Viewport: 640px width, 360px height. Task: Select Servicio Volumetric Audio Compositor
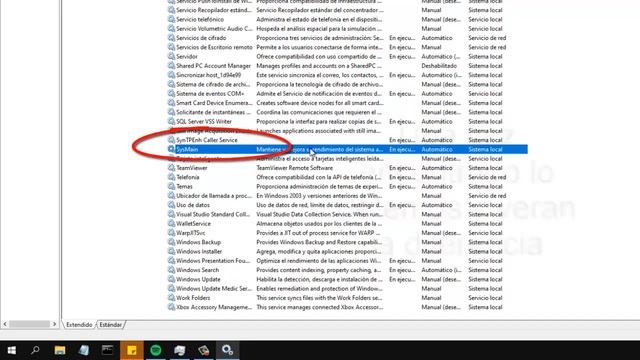(x=214, y=29)
